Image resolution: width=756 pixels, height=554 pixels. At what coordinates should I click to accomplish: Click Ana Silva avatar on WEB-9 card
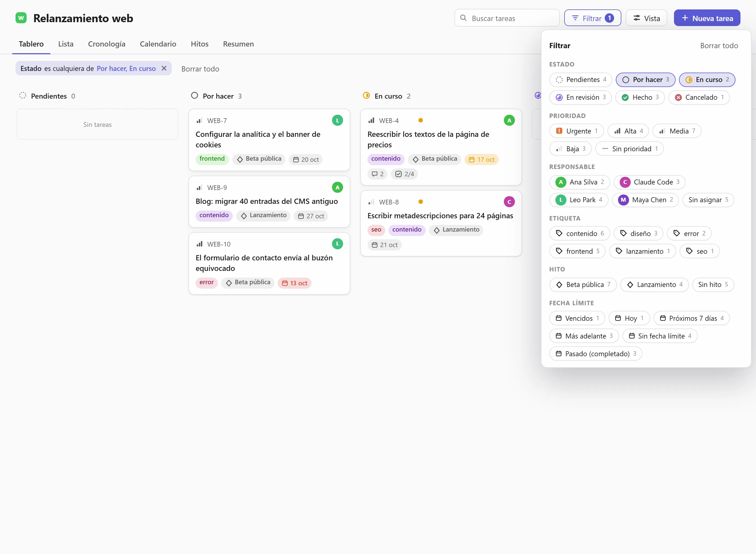[337, 188]
